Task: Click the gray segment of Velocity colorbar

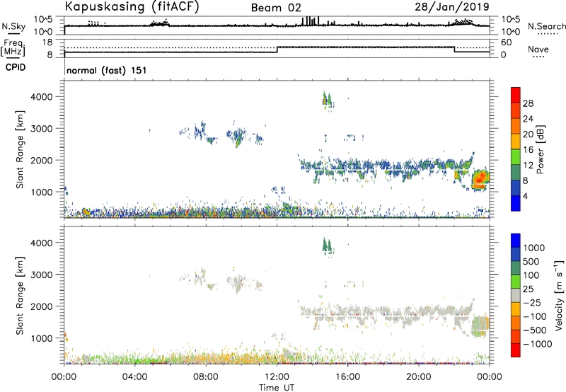Action: click(516, 295)
